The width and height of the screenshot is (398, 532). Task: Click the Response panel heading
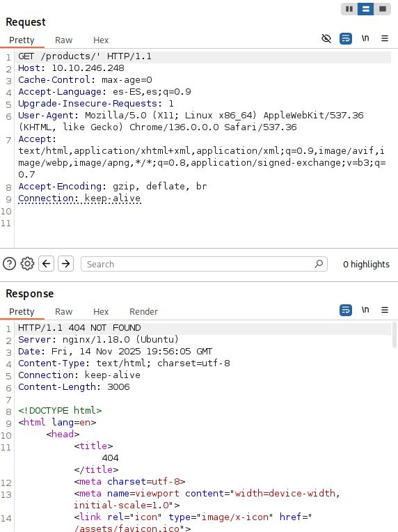click(30, 293)
